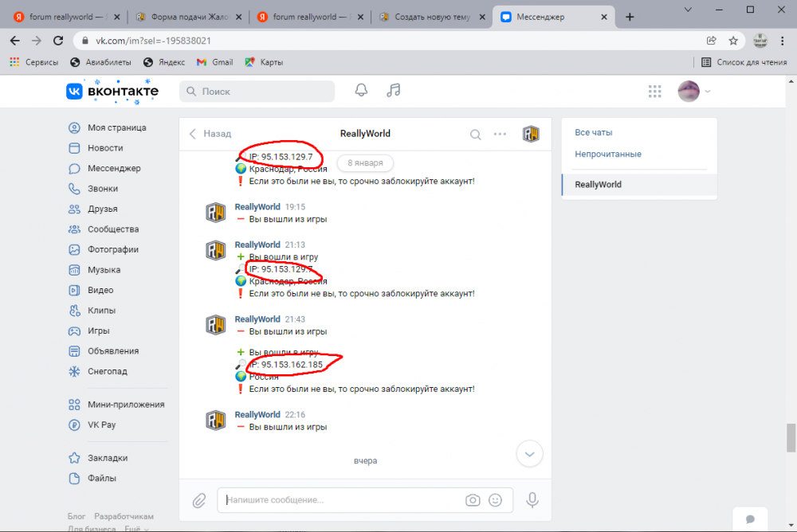Switch to Форма подачи Жалобы tab
The image size is (797, 532).
tap(188, 17)
